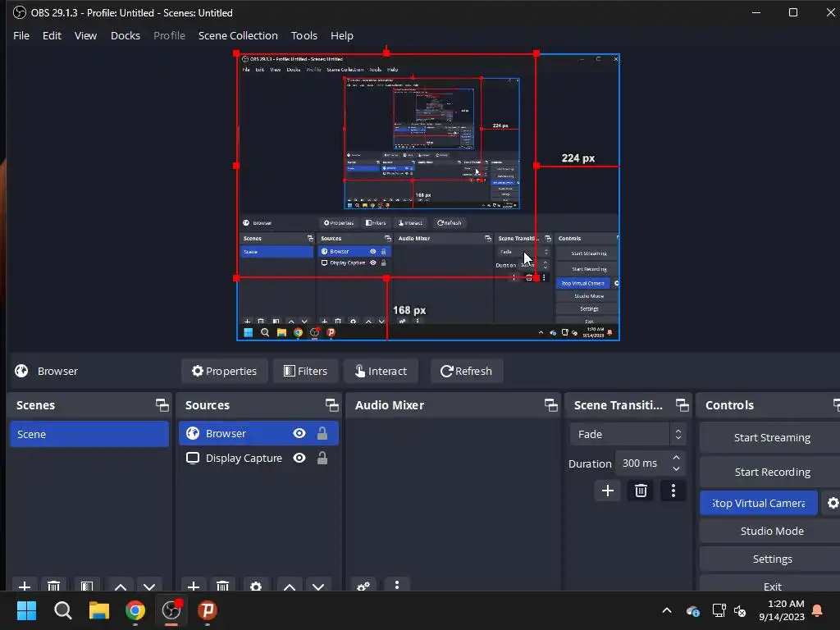Select Scene in the Scenes list

coord(89,434)
